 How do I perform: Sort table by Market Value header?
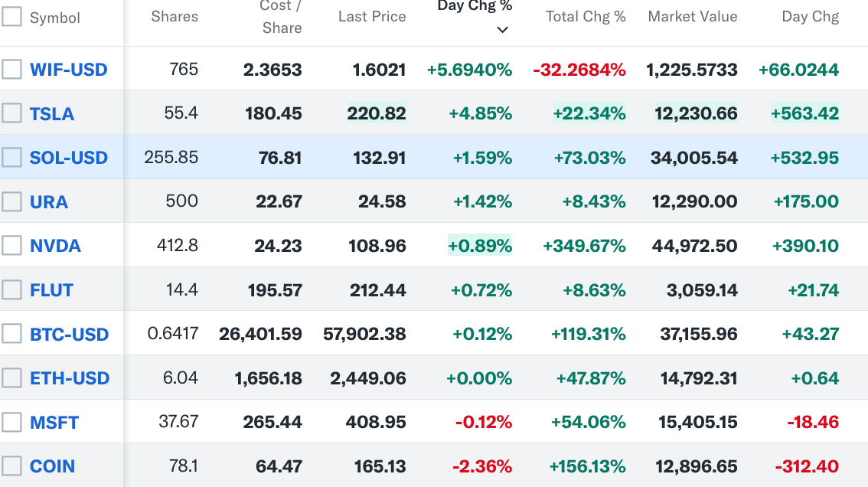693,17
